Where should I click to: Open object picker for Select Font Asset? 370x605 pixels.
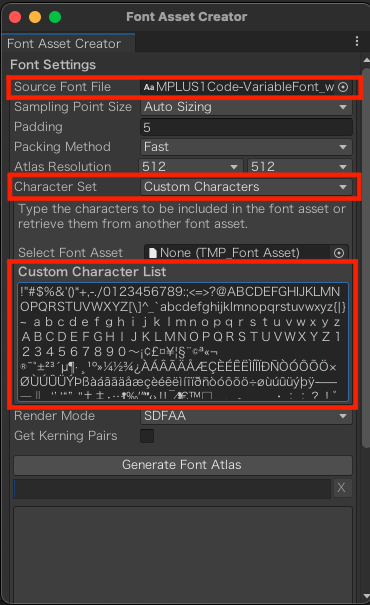[339, 253]
